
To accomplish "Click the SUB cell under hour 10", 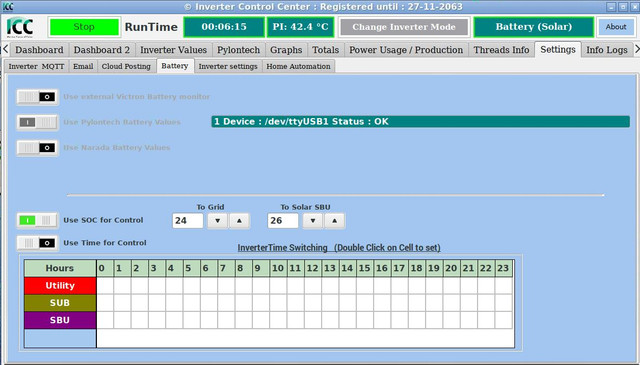I will (278, 303).
